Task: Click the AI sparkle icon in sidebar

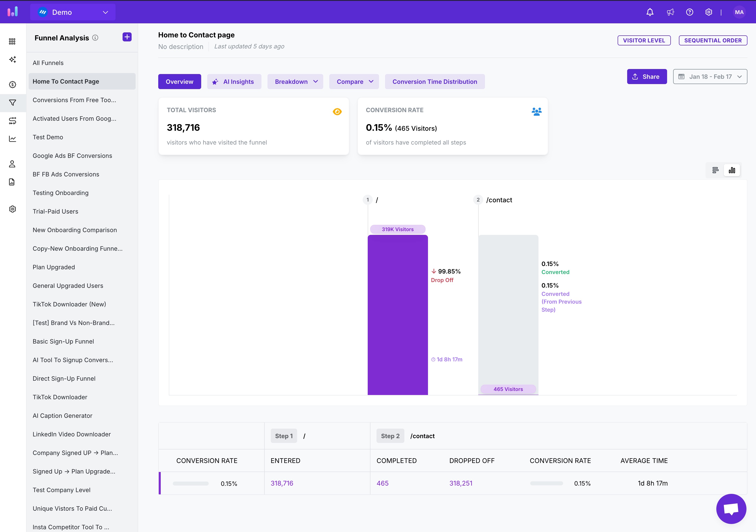Action: coord(13,59)
